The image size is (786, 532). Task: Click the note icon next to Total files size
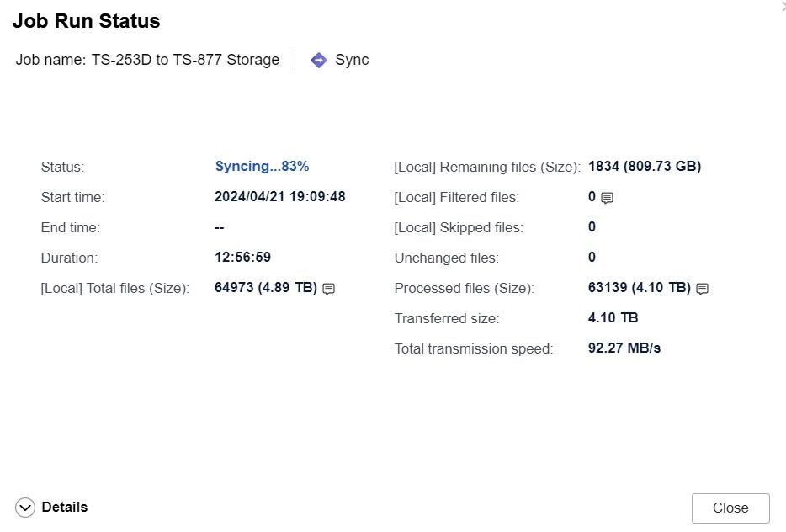click(x=329, y=289)
